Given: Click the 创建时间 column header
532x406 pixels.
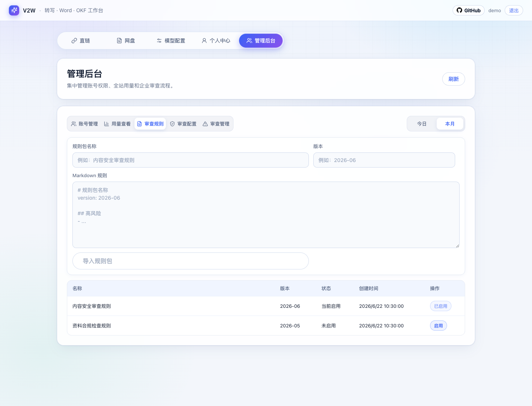Looking at the screenshot, I should [x=369, y=288].
